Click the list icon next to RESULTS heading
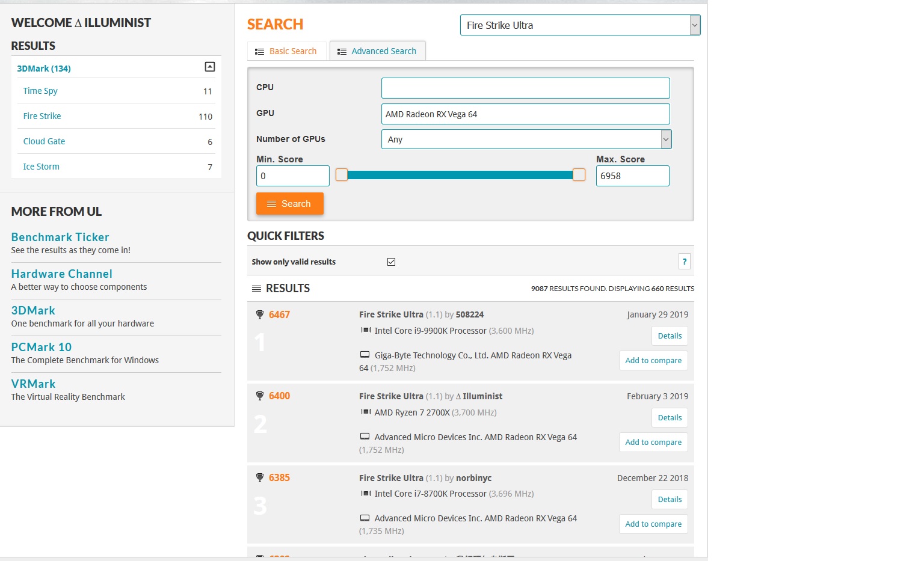 (x=256, y=289)
